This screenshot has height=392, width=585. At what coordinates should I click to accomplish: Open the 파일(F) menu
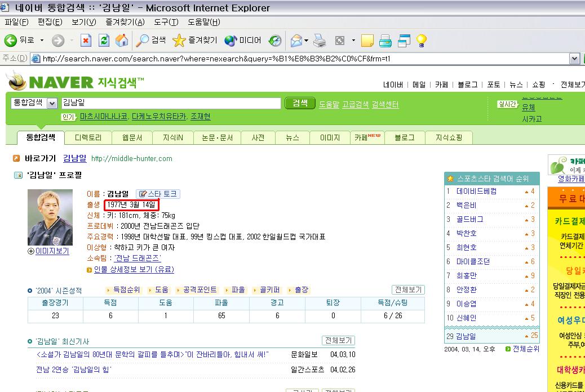[x=16, y=22]
